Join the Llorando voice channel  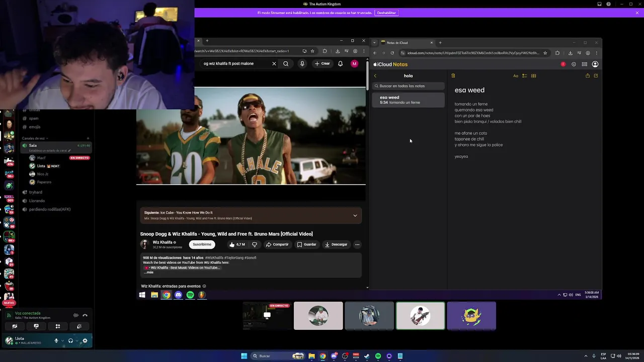(37, 201)
